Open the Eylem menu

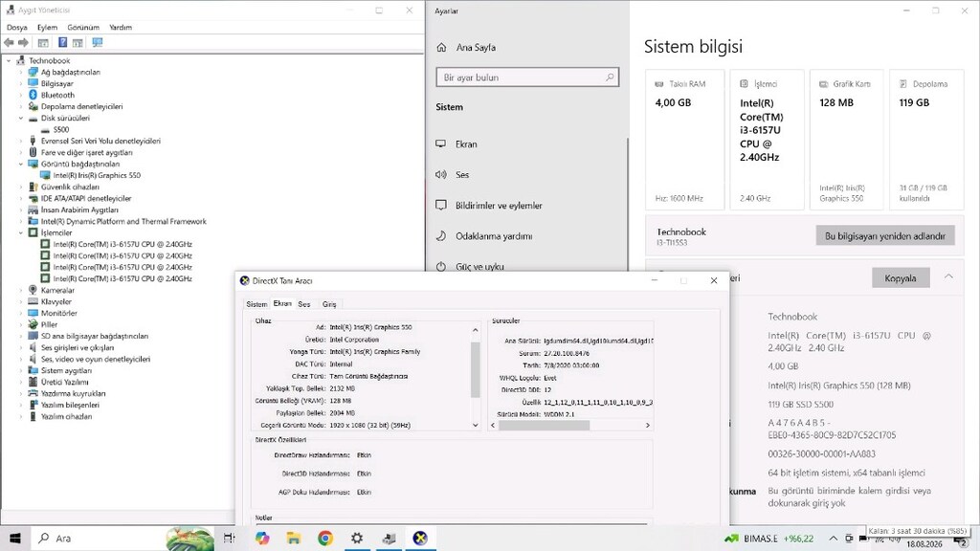47,28
